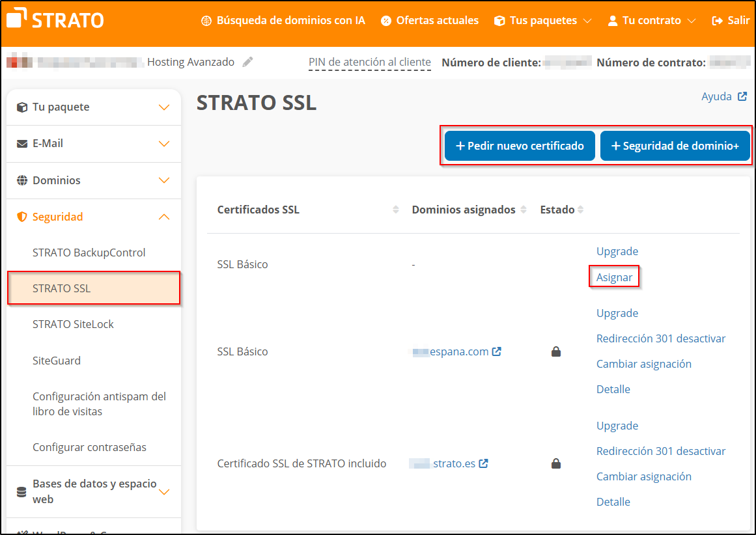The width and height of the screenshot is (756, 535).
Task: Click the E-Mail envelope icon in the sidebar
Action: point(20,143)
